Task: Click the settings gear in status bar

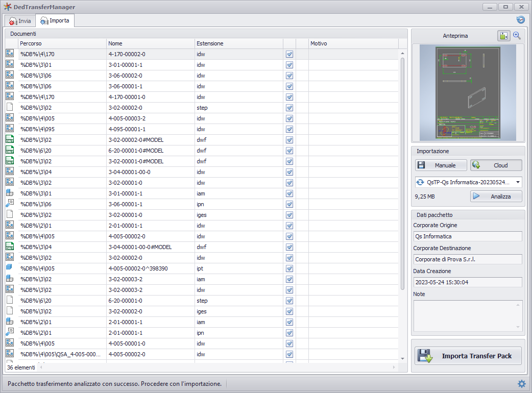Action: coord(521,383)
